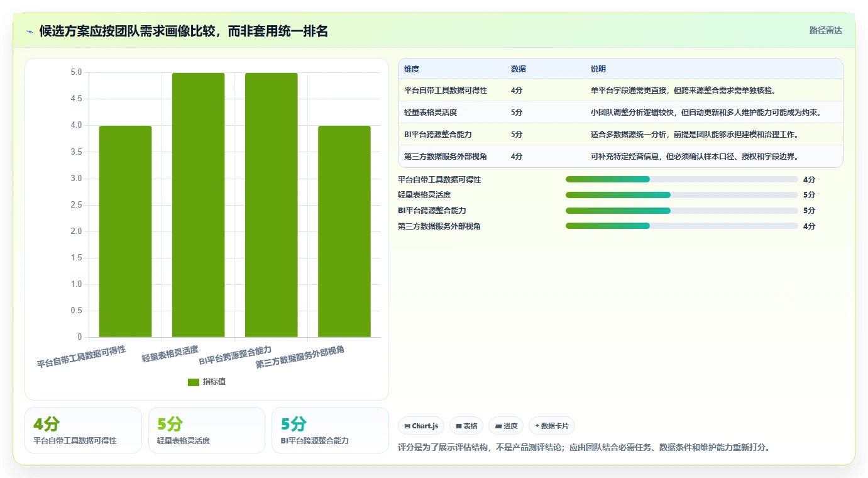Click the 平台自带工具数据可得性 label beside its progress bar
The width and height of the screenshot is (868, 478).
tap(439, 179)
